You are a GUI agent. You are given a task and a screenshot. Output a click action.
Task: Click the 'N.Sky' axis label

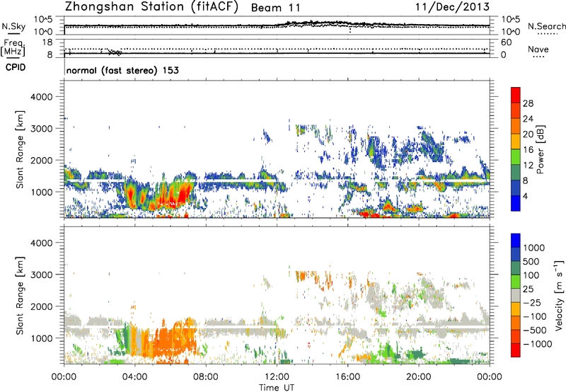click(13, 26)
